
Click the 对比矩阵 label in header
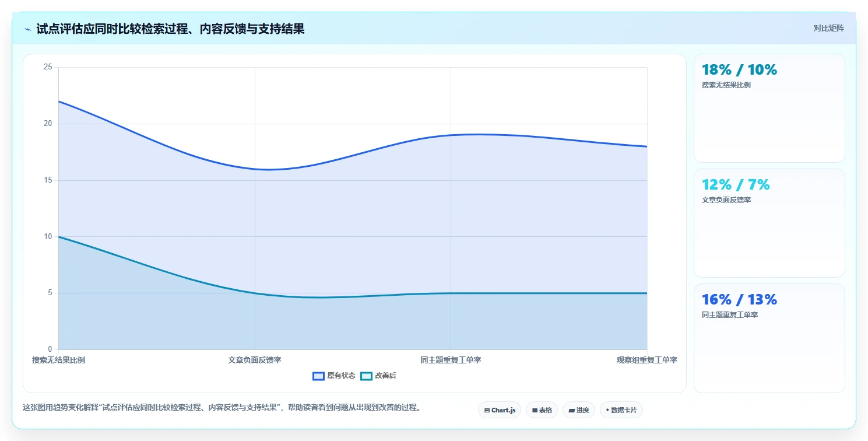pyautogui.click(x=828, y=28)
